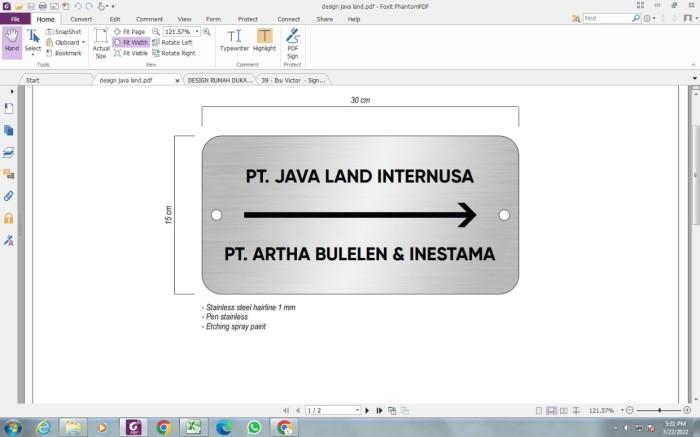Click the Open folder quick access icon
This screenshot has width=700, height=437.
point(19,6)
